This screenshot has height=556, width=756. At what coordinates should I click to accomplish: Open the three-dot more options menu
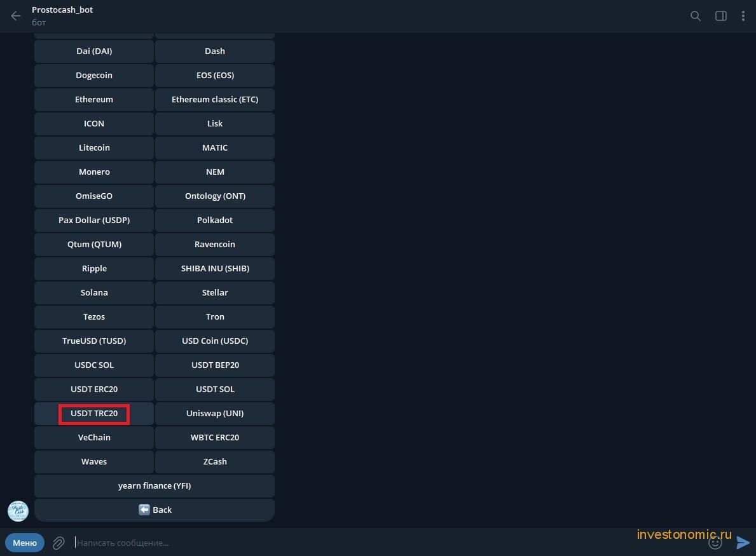[x=743, y=16]
